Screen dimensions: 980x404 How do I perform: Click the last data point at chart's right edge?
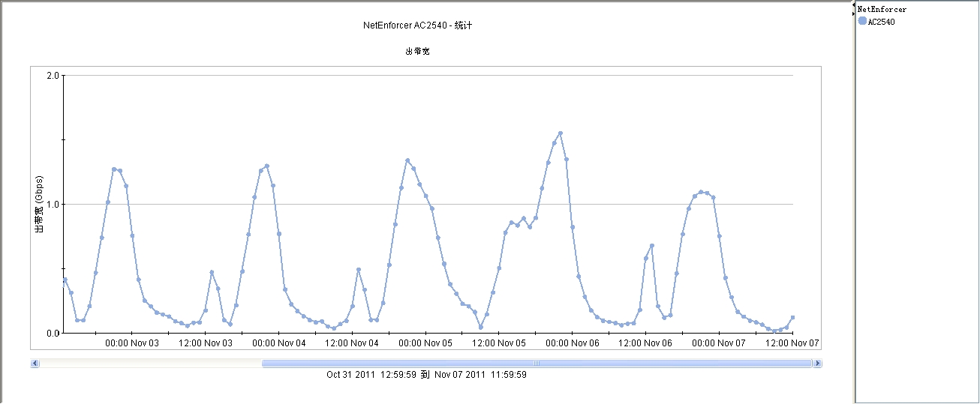pyautogui.click(x=792, y=318)
